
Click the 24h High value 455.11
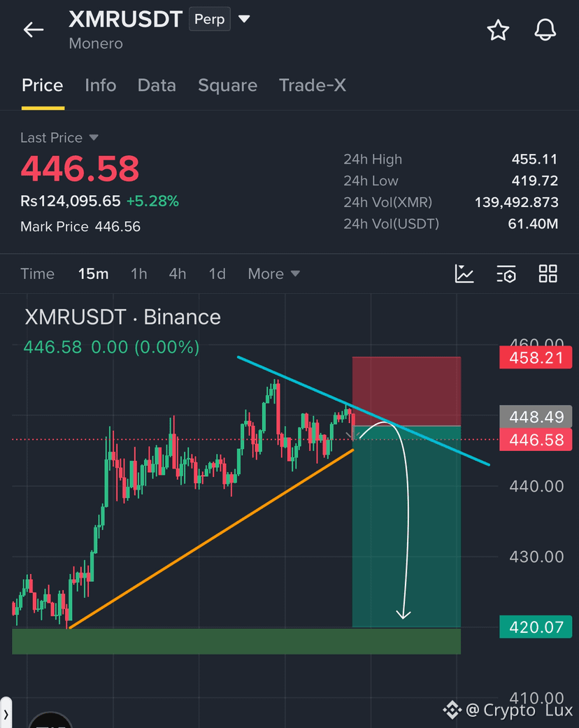pos(534,159)
